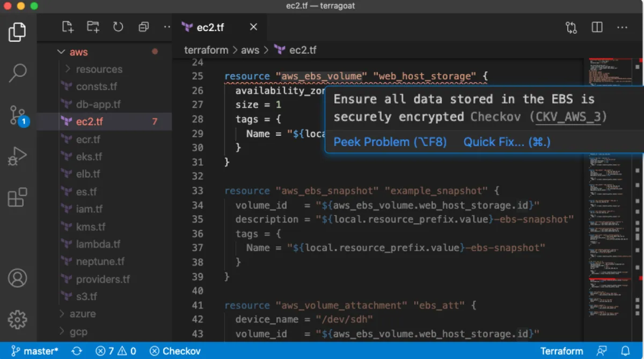
Task: Select ec2.tf in the file tree
Action: click(105, 122)
